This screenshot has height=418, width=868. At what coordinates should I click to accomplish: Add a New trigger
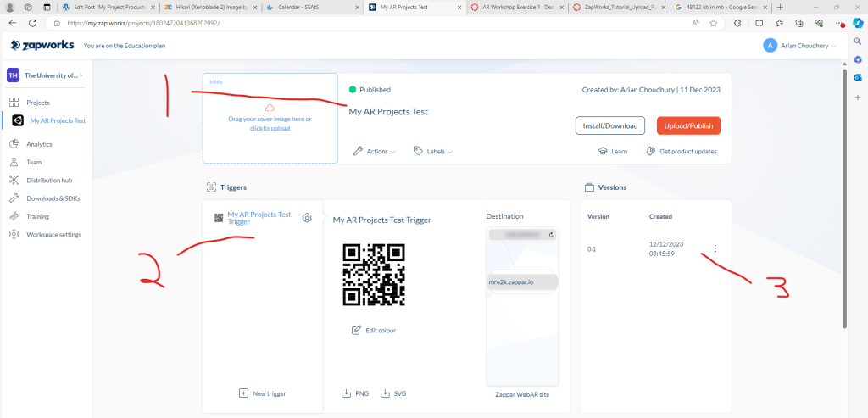click(262, 393)
